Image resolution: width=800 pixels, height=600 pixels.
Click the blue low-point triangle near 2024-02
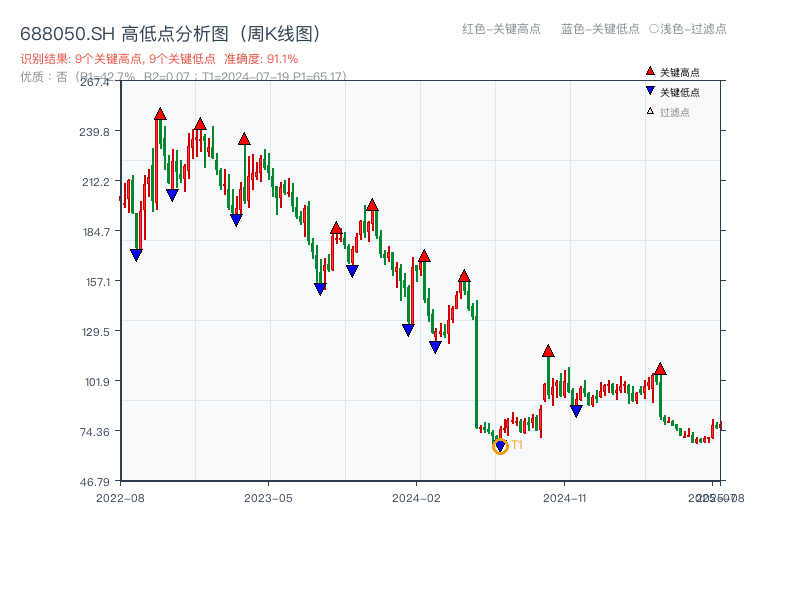tap(407, 329)
